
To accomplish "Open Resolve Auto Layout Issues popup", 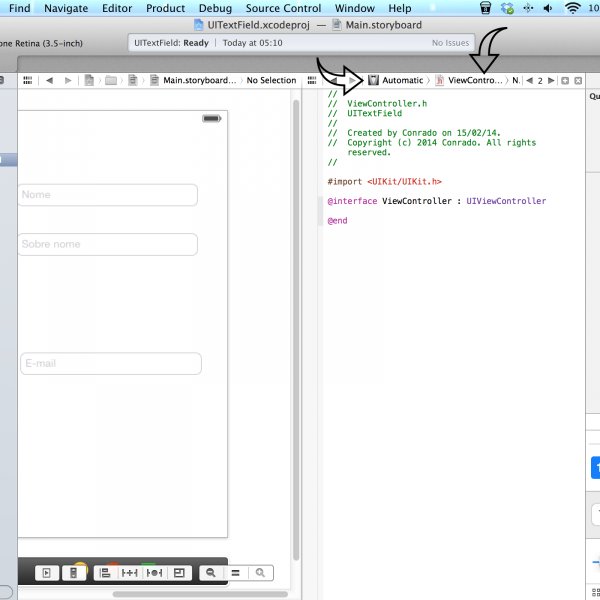I will (155, 573).
